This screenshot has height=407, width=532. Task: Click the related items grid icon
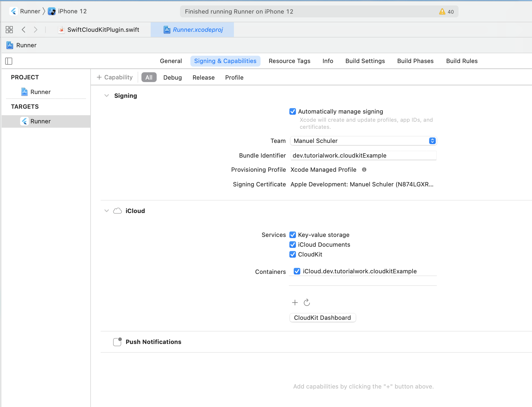pos(9,30)
